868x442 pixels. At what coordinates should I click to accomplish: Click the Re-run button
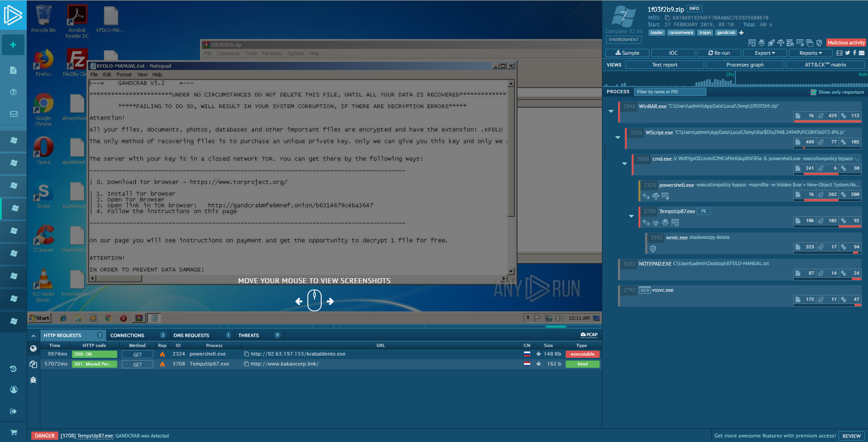719,53
